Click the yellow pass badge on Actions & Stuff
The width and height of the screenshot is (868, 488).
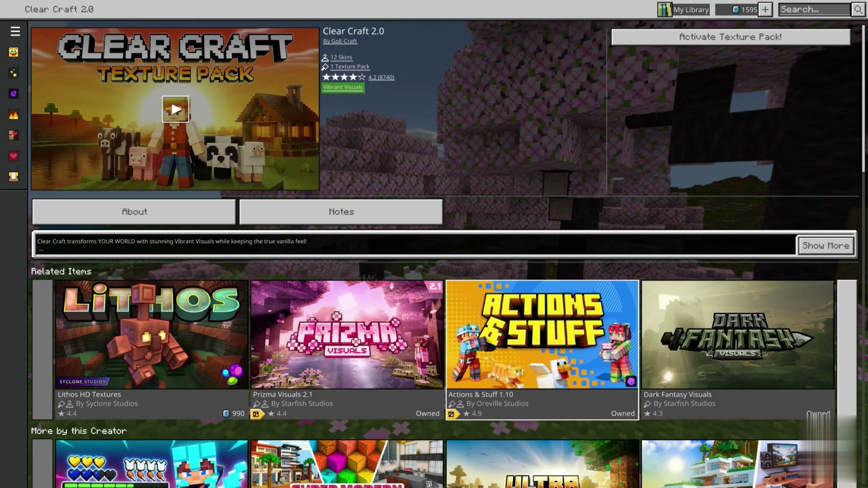point(453,413)
